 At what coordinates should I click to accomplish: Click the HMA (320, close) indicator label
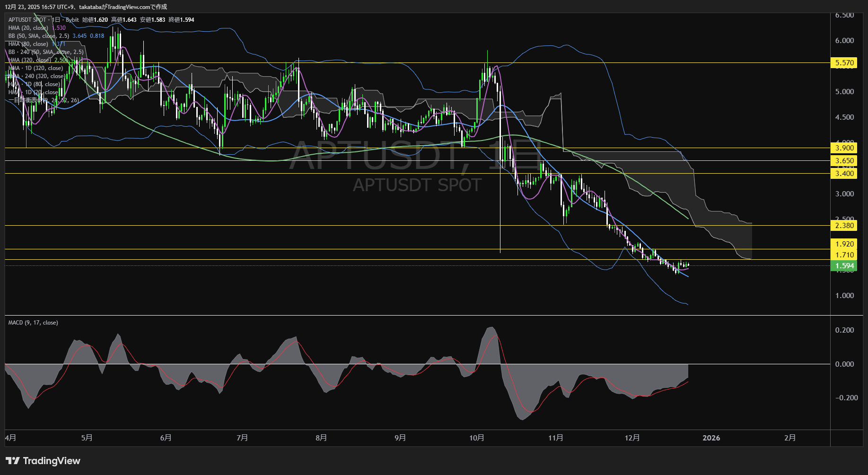pyautogui.click(x=29, y=60)
